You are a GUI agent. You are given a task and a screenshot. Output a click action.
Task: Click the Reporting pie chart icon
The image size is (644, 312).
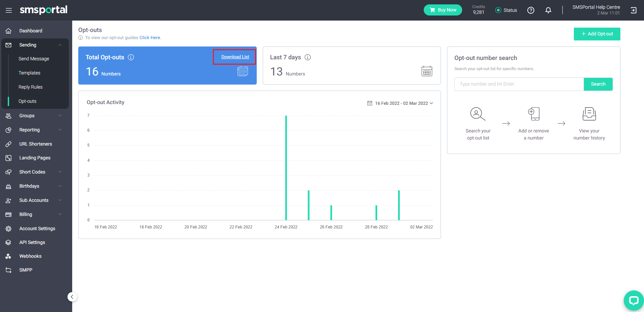tap(9, 130)
